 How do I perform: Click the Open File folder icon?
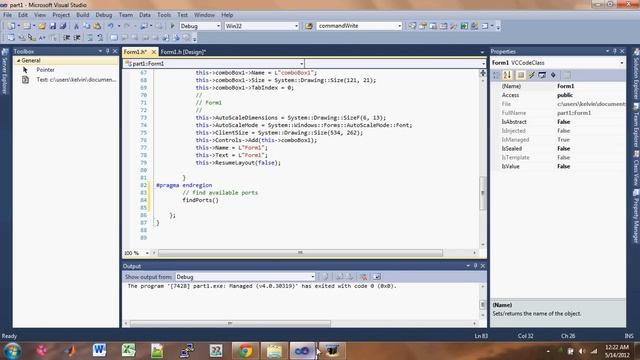[42, 26]
